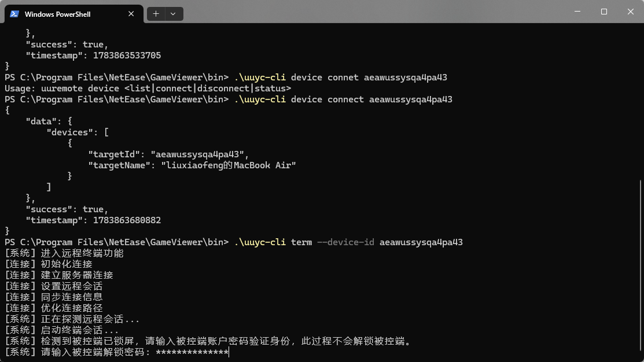
Task: Click the '[系统] 正在探测远程会话...' line
Action: coord(72,319)
